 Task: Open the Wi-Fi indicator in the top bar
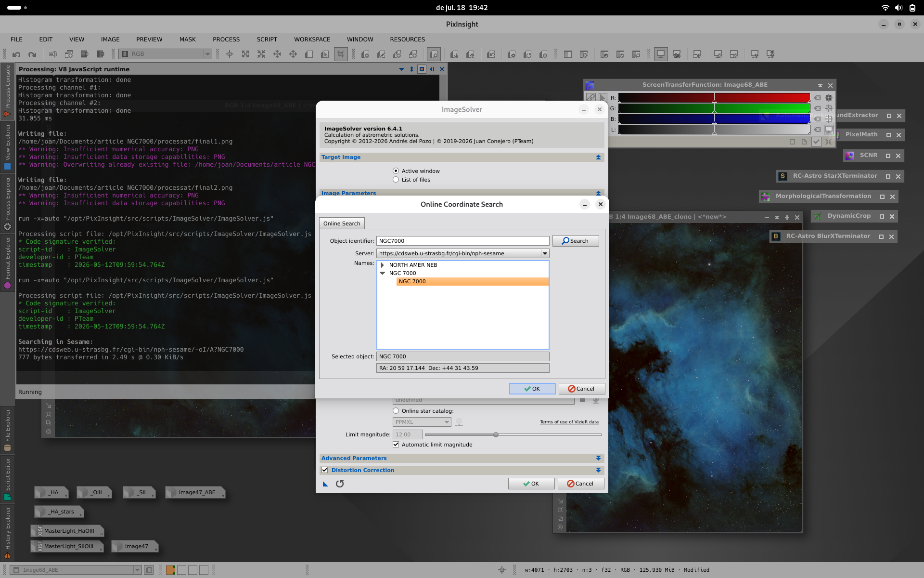(885, 8)
